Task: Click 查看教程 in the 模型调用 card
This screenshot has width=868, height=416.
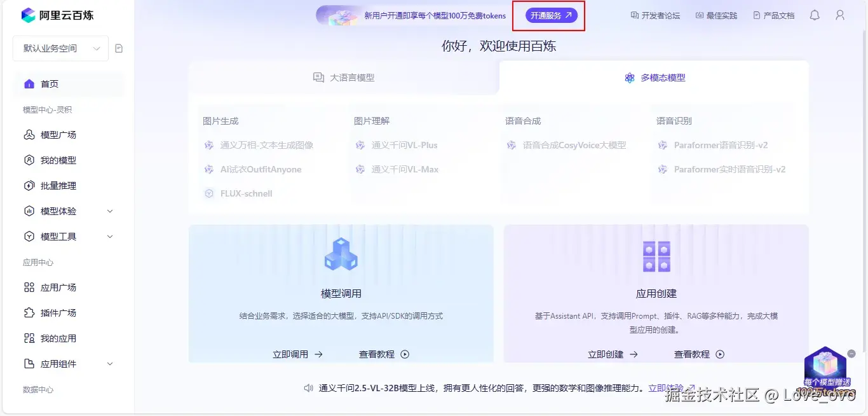Action: [384, 354]
